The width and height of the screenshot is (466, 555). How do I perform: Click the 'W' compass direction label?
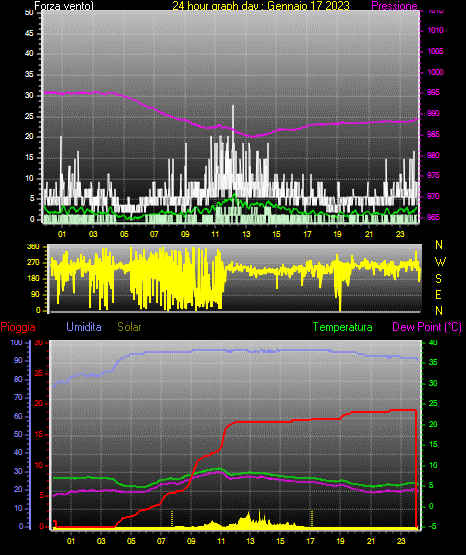coord(440,262)
